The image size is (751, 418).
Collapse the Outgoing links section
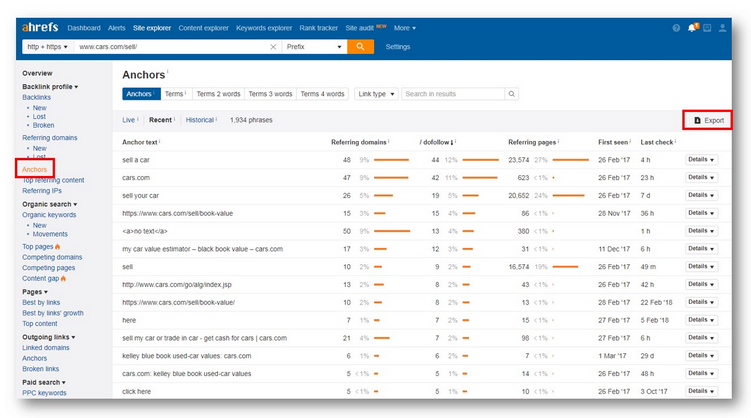49,337
